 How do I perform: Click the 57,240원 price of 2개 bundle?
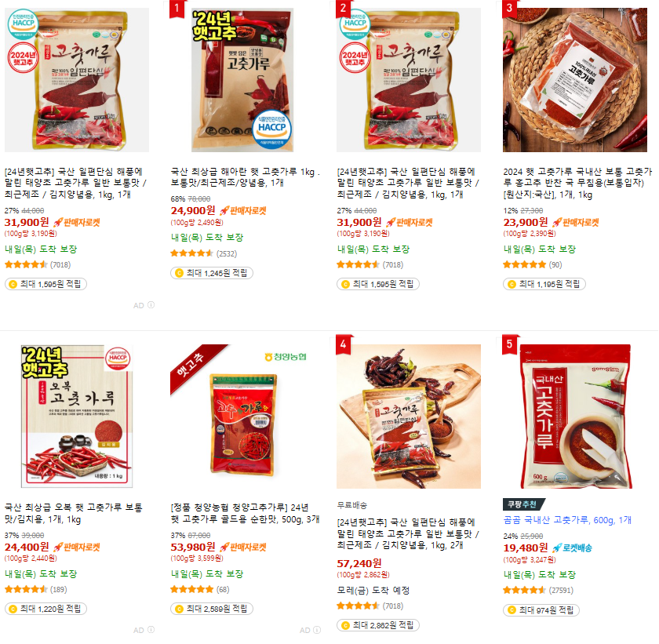click(x=359, y=563)
